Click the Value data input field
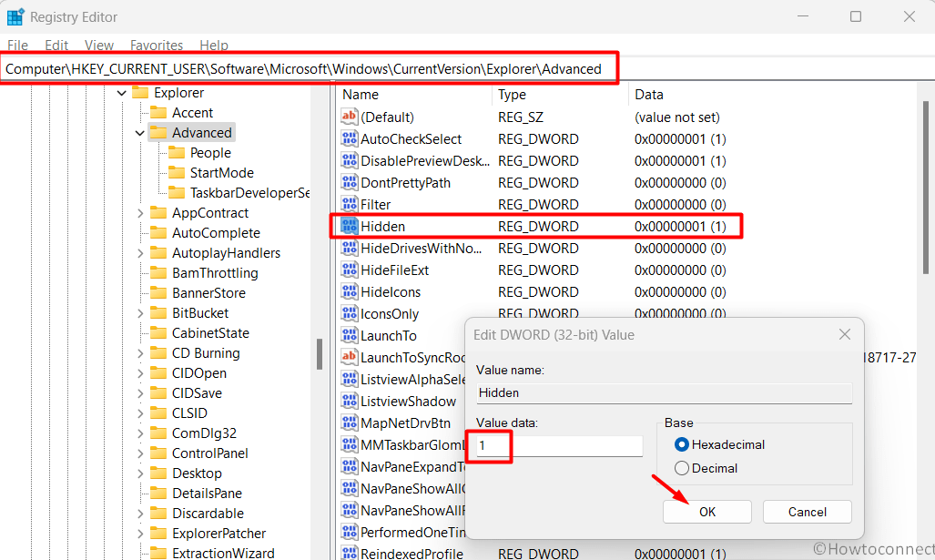 point(559,446)
